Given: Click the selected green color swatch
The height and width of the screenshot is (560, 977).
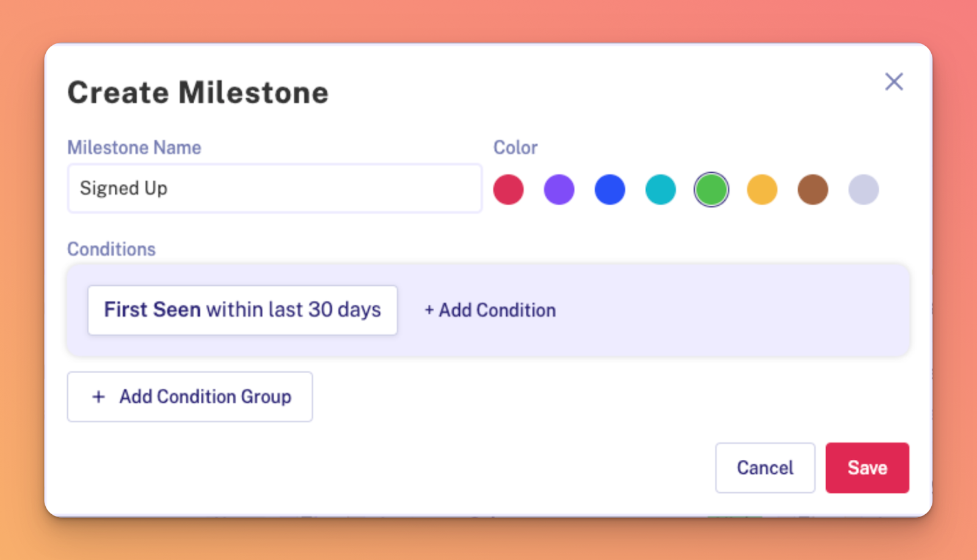Looking at the screenshot, I should pos(711,189).
